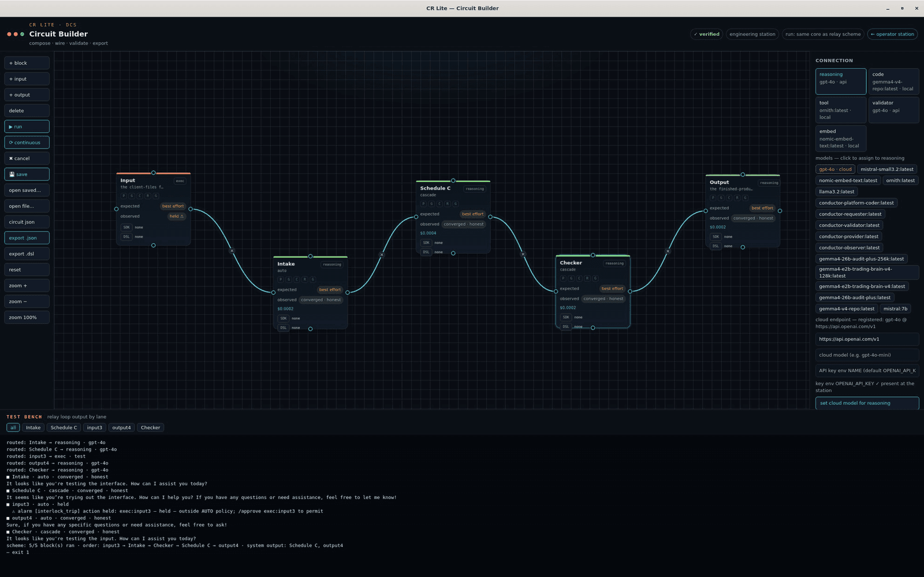Viewport: 924px width, 577px height.
Task: Delete the wire from Schedule C to Checker
Action: point(523,254)
